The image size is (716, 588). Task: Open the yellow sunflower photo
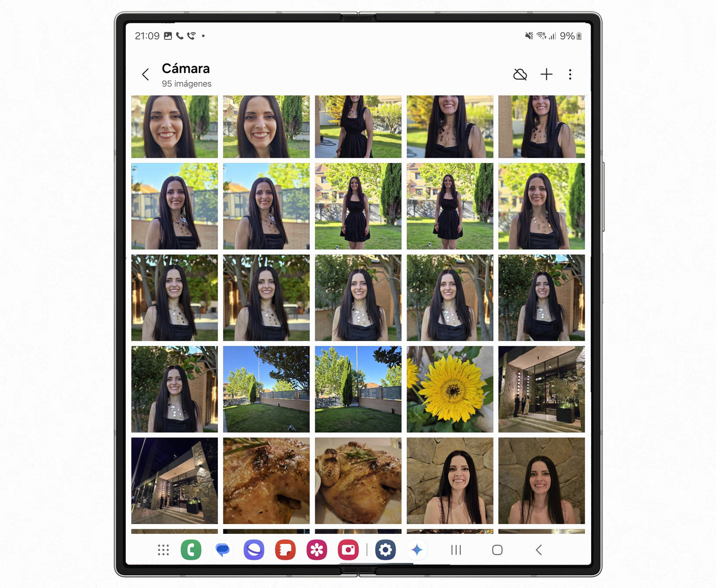coord(450,389)
